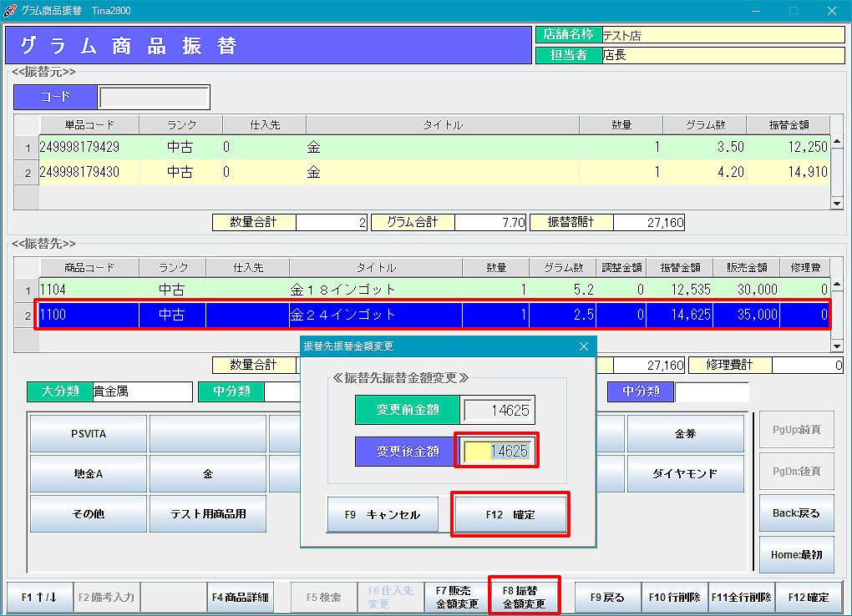The height and width of the screenshot is (616, 852).
Task: Click the F9 戻る button in the bottom bar
Action: point(607,597)
